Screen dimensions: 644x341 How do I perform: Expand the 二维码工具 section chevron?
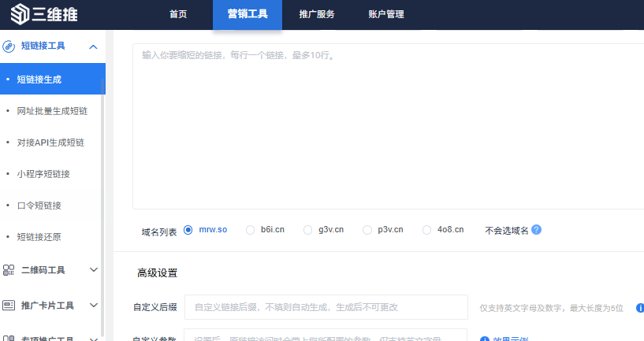(94, 270)
